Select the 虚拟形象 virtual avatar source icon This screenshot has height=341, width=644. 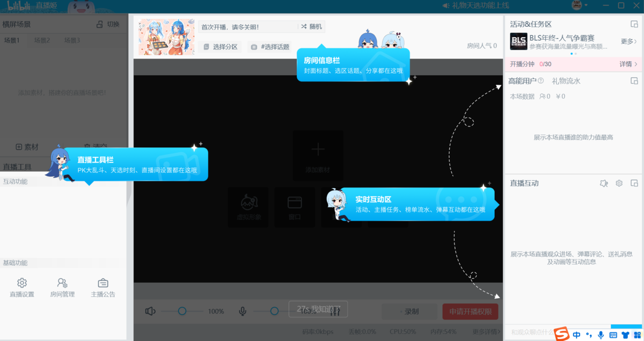click(x=248, y=207)
